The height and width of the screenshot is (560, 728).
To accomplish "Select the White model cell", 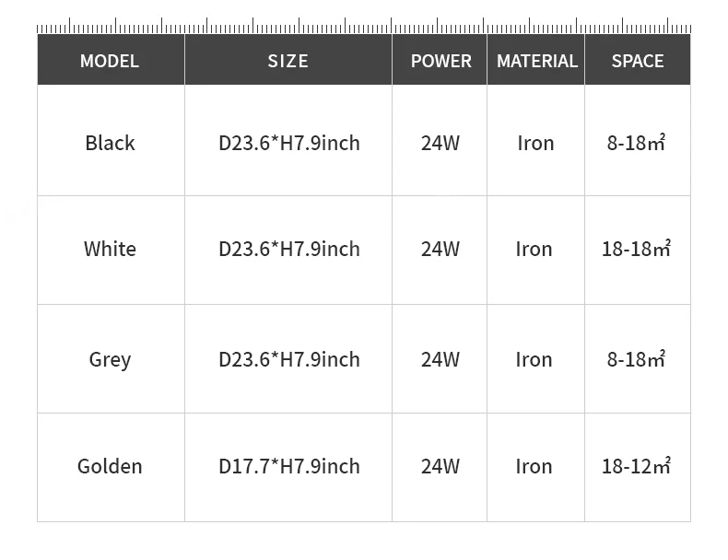I will (x=111, y=251).
